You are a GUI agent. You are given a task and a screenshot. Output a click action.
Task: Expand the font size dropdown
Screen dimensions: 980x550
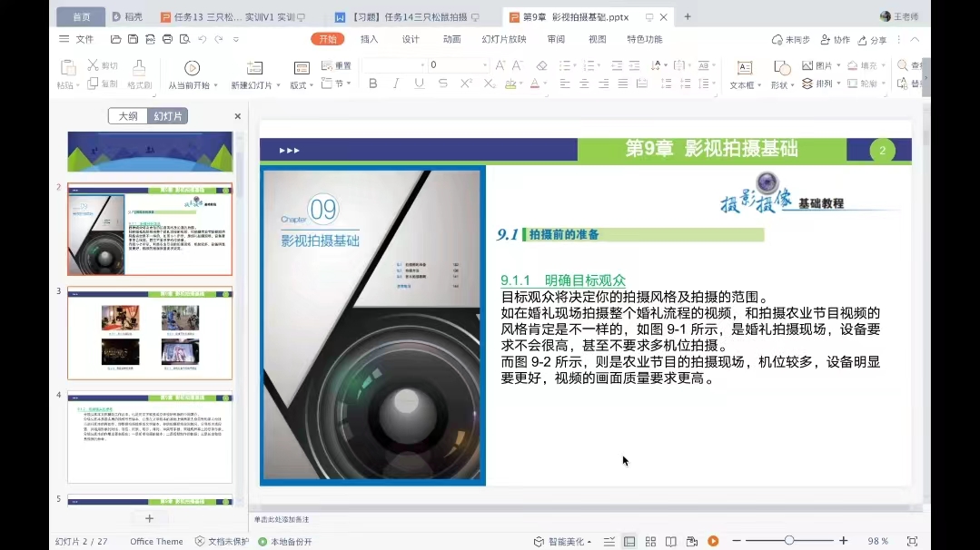click(484, 65)
